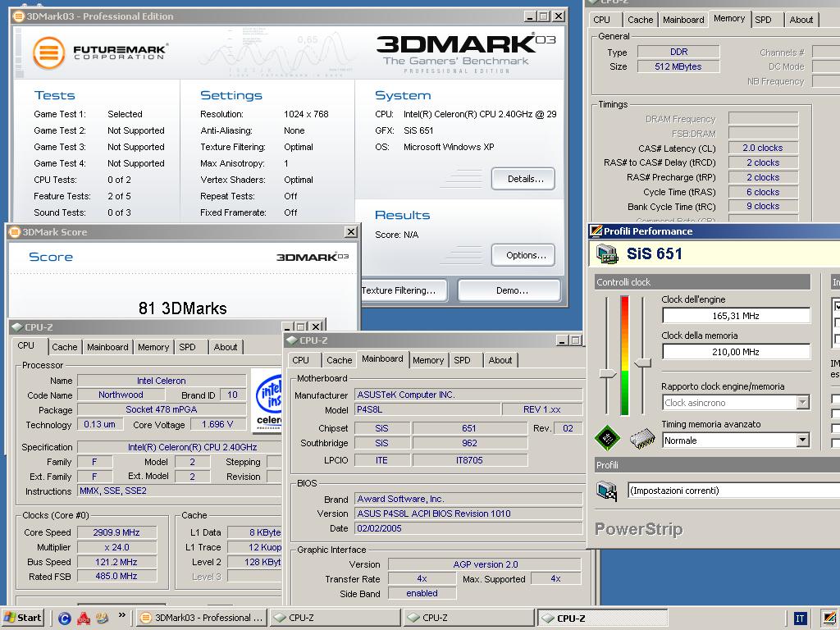Screen dimensions: 840x630
Task: Click the Code Name value Northwood
Action: pos(121,395)
